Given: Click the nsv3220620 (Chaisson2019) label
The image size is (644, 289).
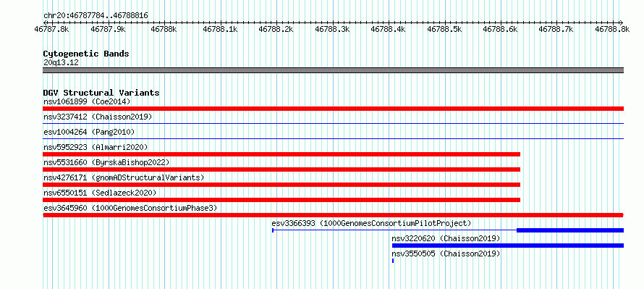Looking at the screenshot, I should (446, 238).
